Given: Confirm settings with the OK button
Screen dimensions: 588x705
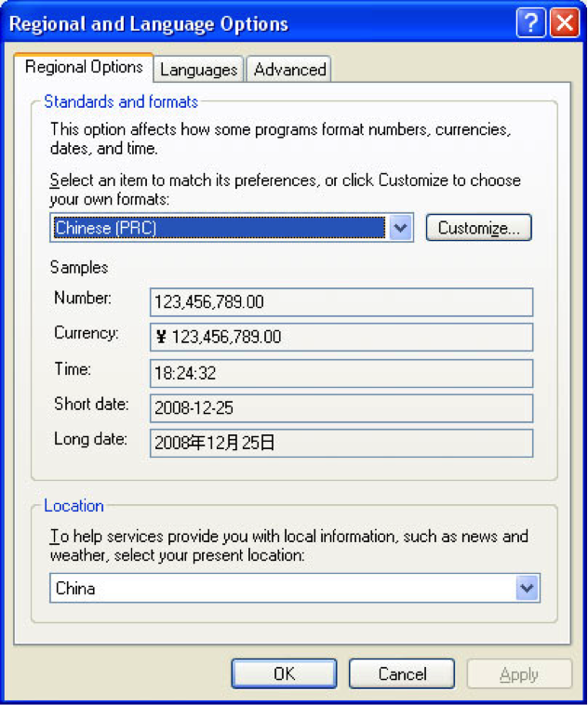Looking at the screenshot, I should (284, 674).
